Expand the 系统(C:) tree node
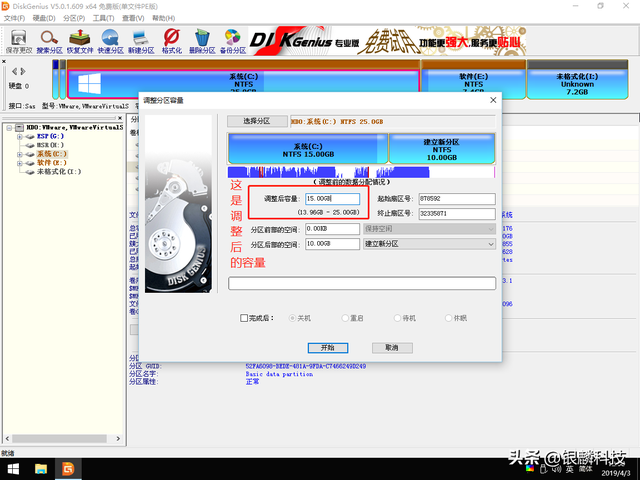 point(19,154)
